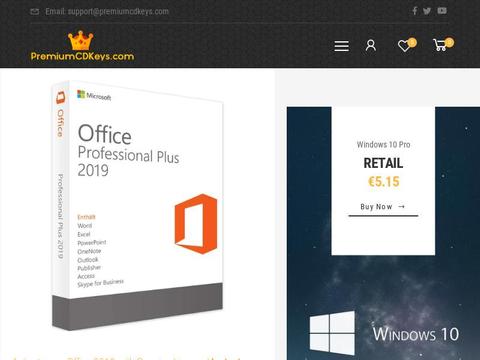The width and height of the screenshot is (480, 360).
Task: Click the Windows 10 logo banner
Action: (383, 333)
